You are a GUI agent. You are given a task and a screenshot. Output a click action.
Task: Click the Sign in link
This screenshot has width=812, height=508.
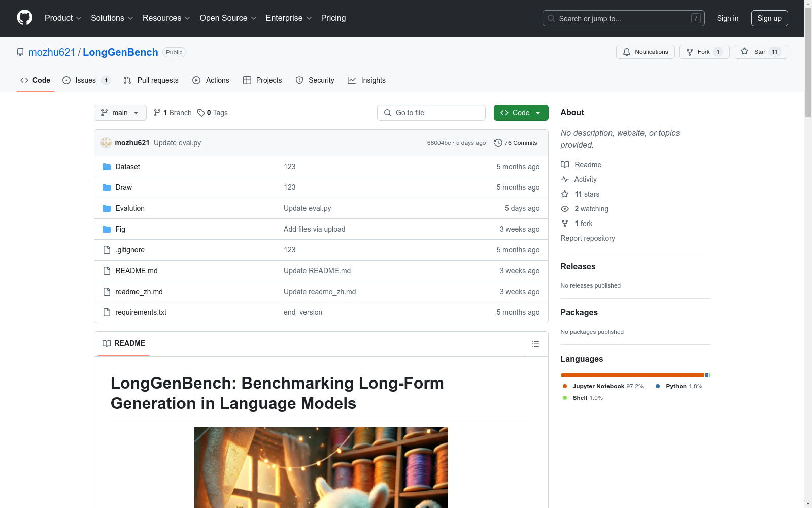(x=728, y=18)
